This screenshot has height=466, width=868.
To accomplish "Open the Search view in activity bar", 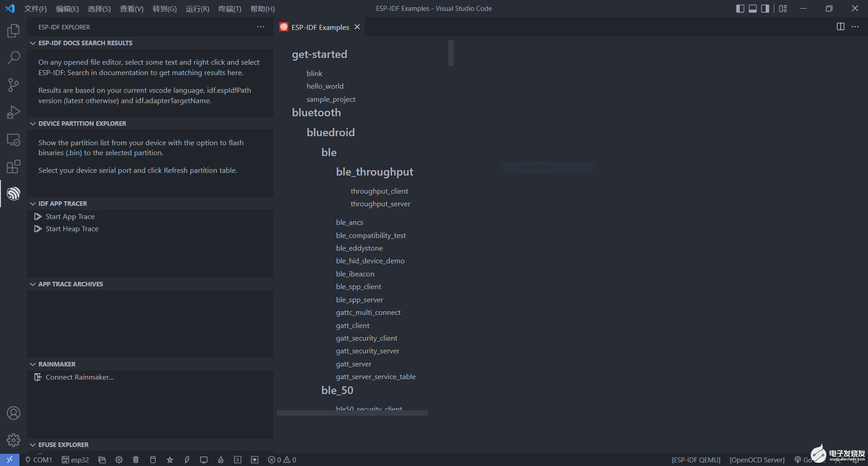I will pos(14,58).
